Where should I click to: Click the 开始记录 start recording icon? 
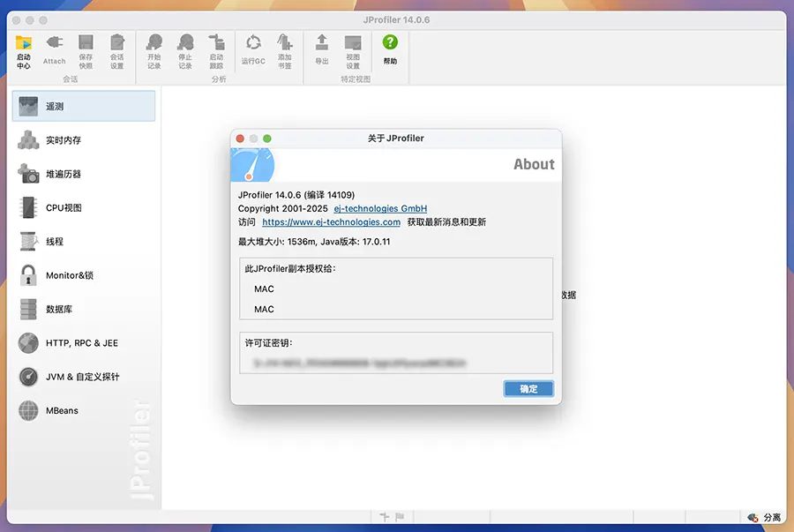point(154,44)
